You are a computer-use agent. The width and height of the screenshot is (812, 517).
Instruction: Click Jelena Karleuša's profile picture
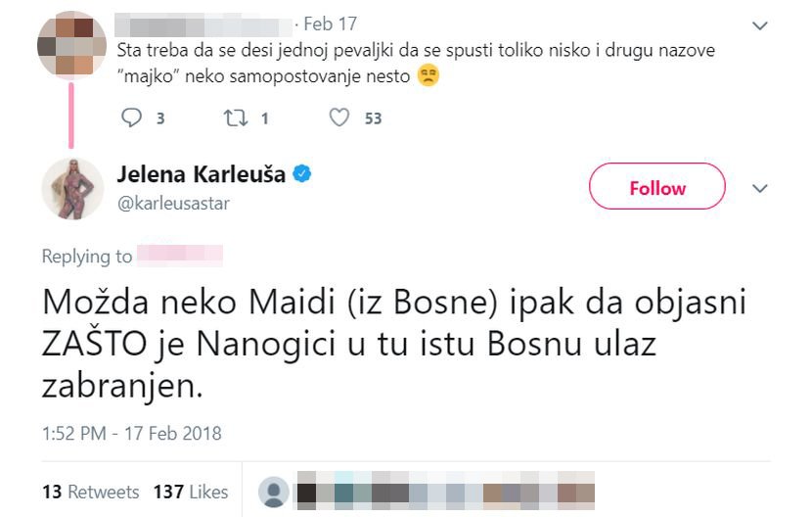point(72,188)
